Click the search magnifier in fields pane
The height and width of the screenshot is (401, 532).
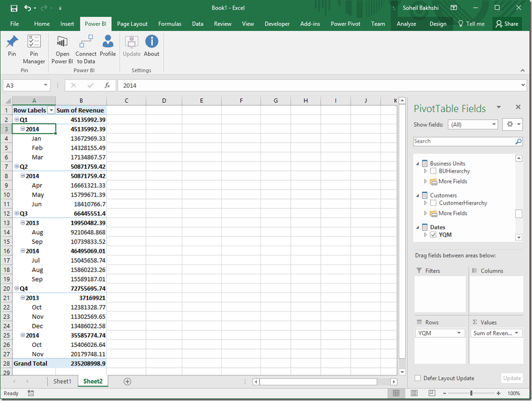tap(518, 141)
